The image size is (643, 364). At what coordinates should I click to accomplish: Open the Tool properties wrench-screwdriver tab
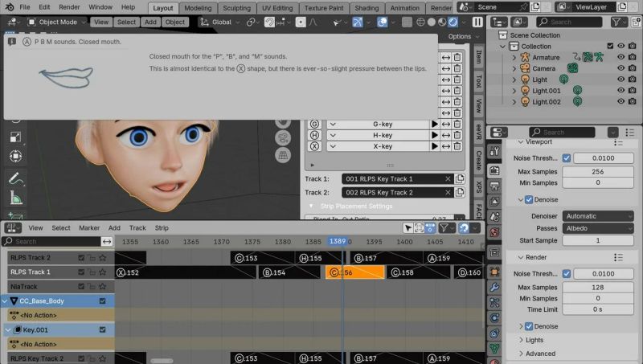(x=494, y=151)
